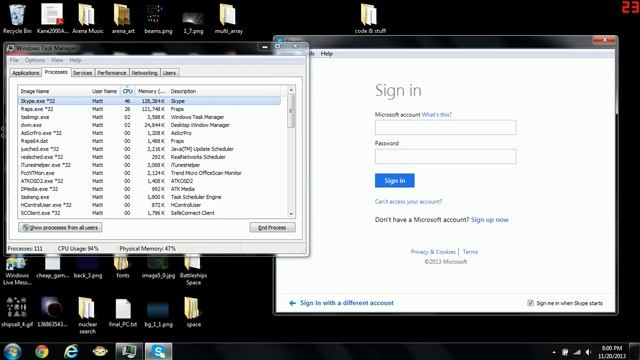Screen dimensions: 640x360
Task: Select the taskmgr.exe process row
Action: tap(149, 117)
